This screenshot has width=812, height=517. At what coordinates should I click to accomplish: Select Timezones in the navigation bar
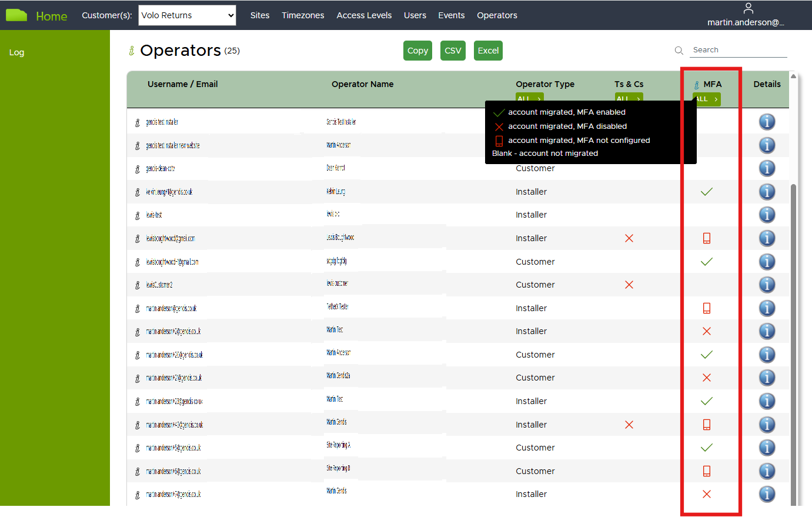[x=303, y=15]
